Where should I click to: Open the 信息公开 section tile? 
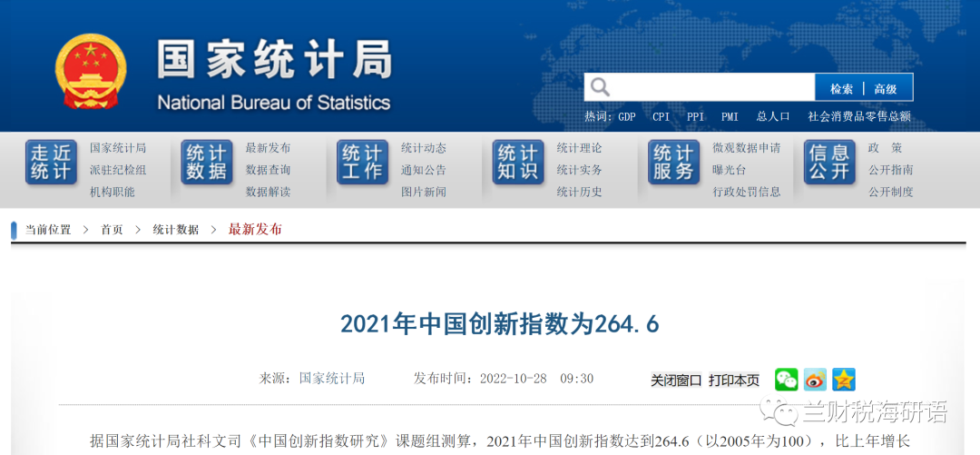tap(829, 162)
